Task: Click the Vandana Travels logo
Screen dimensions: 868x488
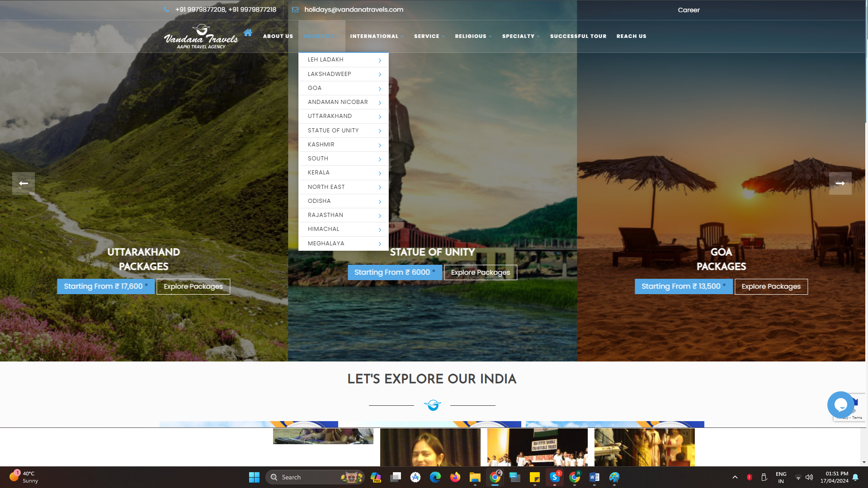Action: click(x=201, y=37)
